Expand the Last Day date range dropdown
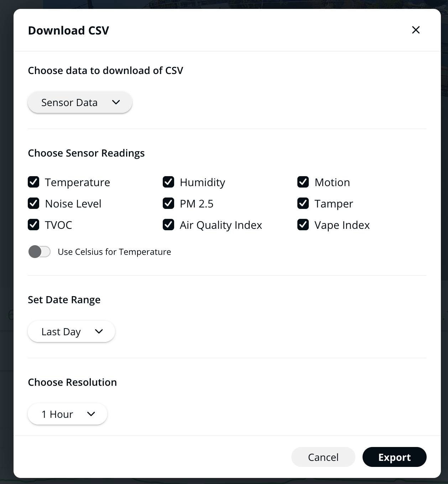 (x=71, y=332)
